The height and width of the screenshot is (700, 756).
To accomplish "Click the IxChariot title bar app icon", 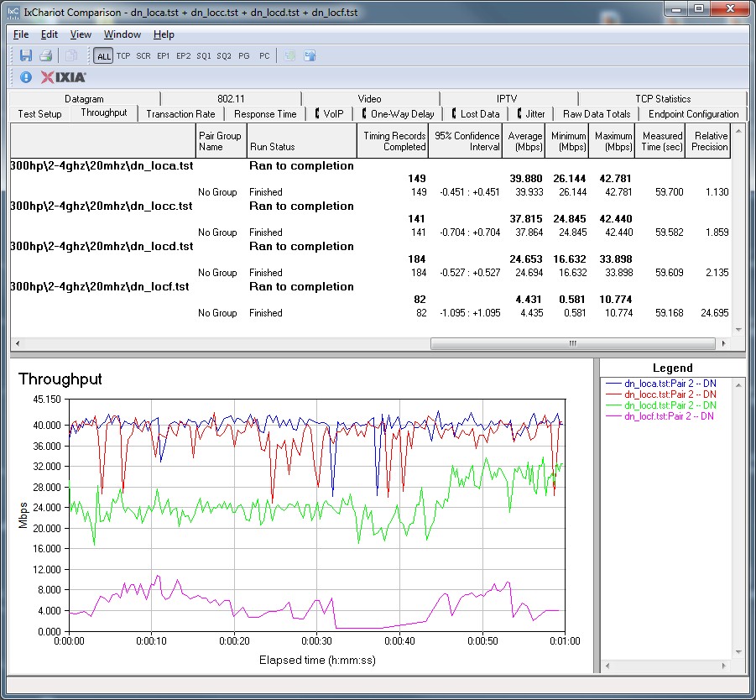I will [13, 12].
